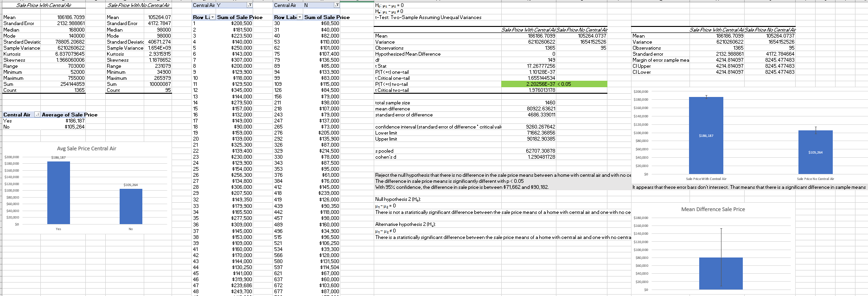Select the $345,000 sale price cell

tap(242, 90)
